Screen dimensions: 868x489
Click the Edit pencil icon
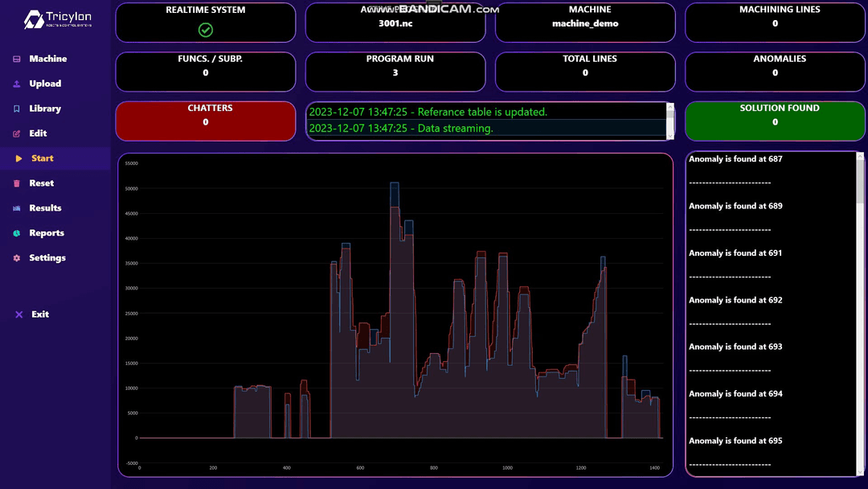click(17, 134)
